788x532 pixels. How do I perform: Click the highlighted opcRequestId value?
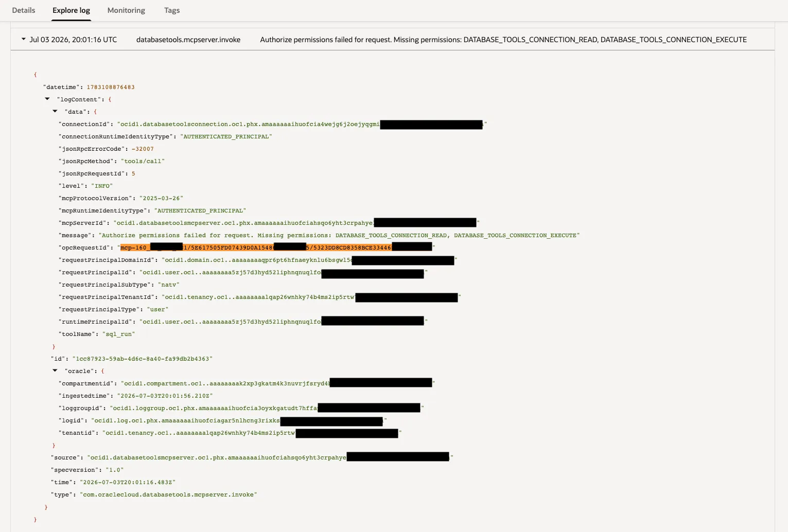[276, 247]
